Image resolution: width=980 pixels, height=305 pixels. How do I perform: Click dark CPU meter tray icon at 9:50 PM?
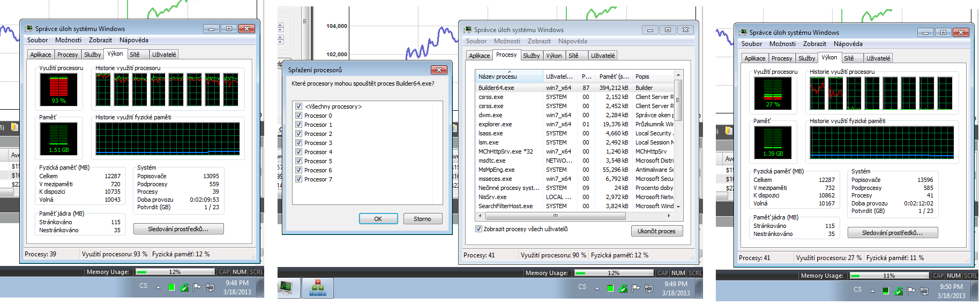pos(886,291)
